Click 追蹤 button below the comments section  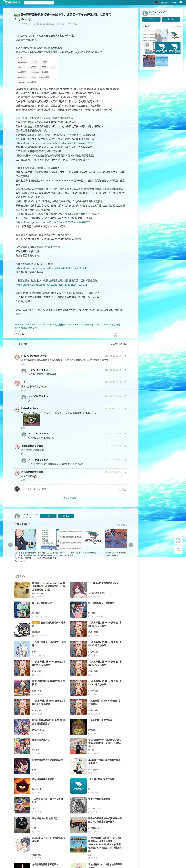click(48, 516)
